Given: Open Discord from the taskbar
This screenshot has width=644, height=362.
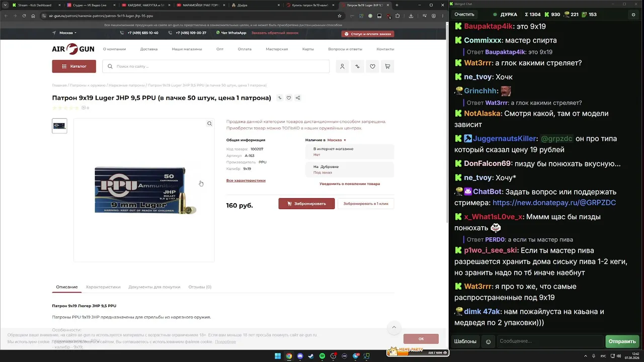Looking at the screenshot, I should [300, 356].
